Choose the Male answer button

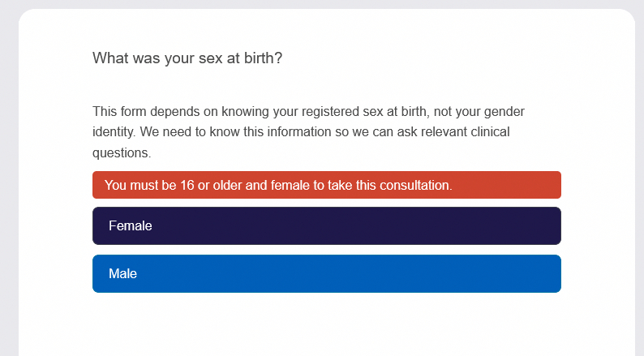click(x=326, y=273)
